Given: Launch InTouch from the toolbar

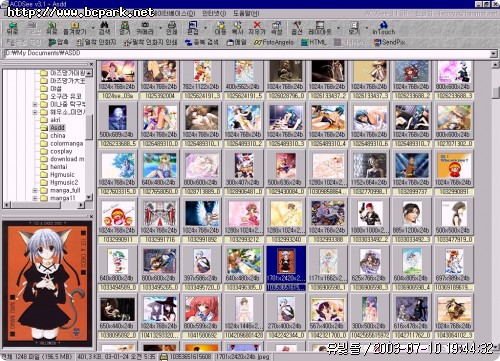Looking at the screenshot, I should pos(383,28).
